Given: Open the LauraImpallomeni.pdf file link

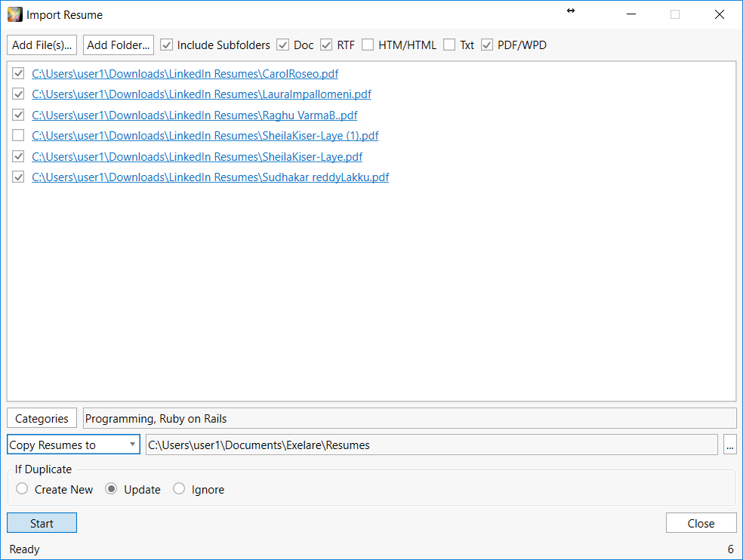Looking at the screenshot, I should point(202,94).
